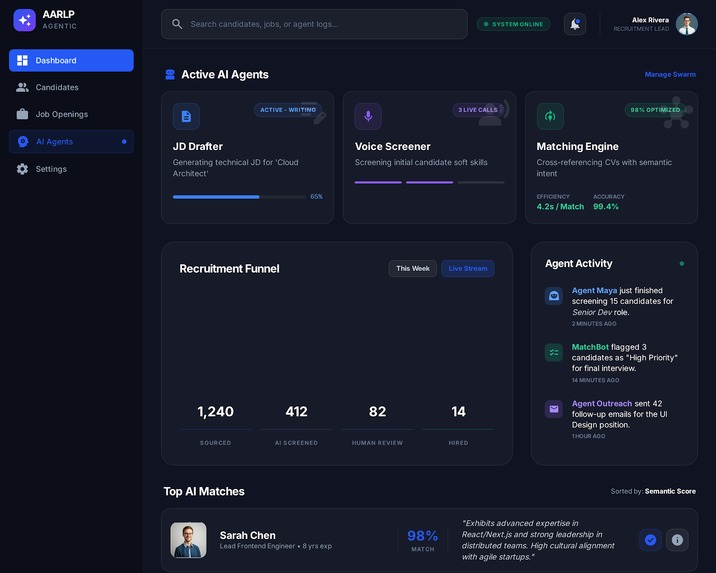Click the Voice Screener segmented progress bar

tap(429, 182)
